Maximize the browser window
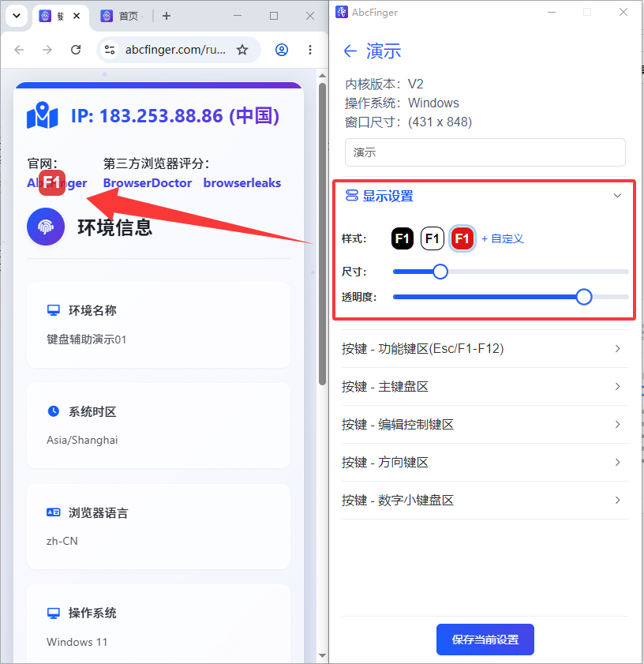This screenshot has height=664, width=644. pos(274,16)
